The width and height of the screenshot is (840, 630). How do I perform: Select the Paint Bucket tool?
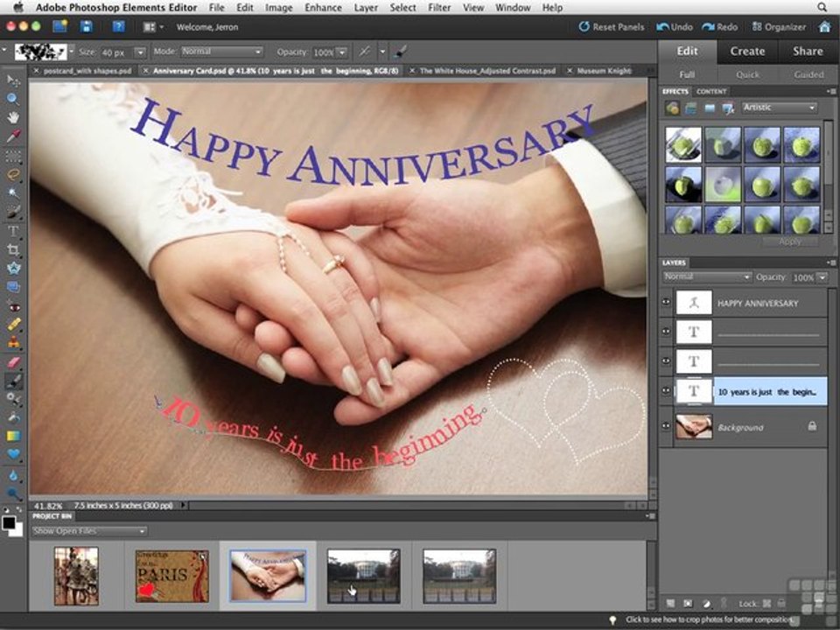click(x=13, y=417)
